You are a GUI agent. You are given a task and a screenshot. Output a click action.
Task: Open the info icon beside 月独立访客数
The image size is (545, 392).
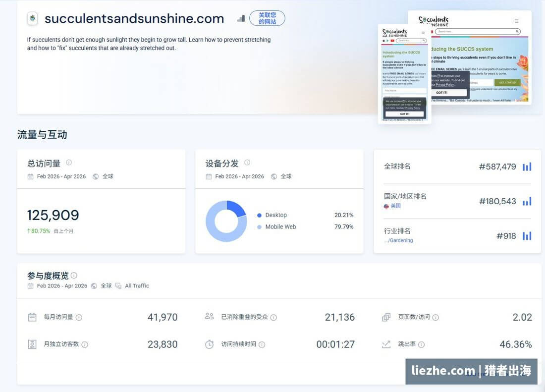point(85,344)
